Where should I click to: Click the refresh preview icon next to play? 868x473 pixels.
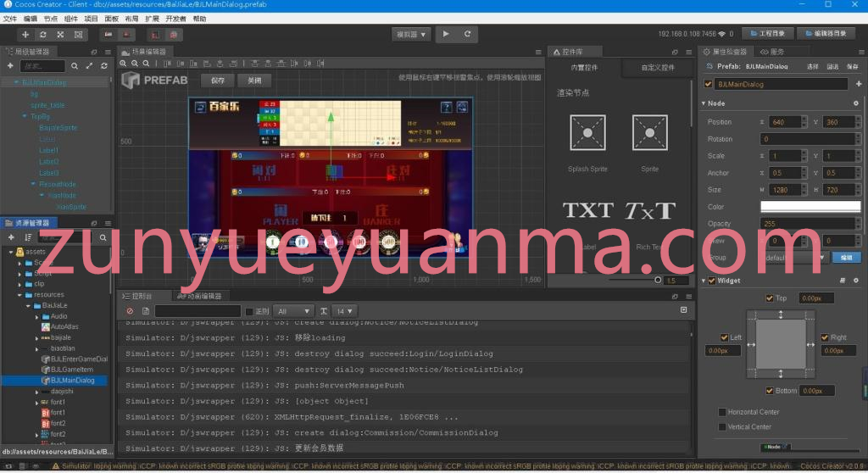point(467,34)
